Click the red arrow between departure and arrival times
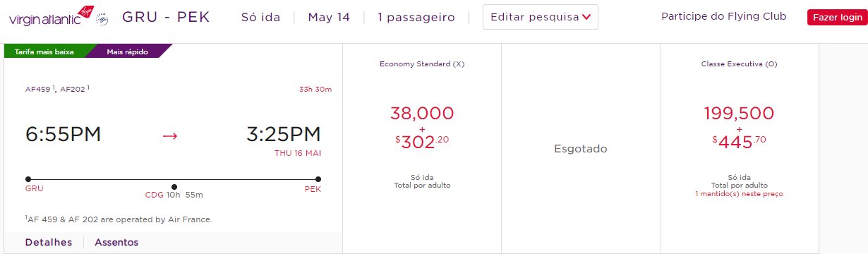The image size is (868, 254). (x=170, y=135)
